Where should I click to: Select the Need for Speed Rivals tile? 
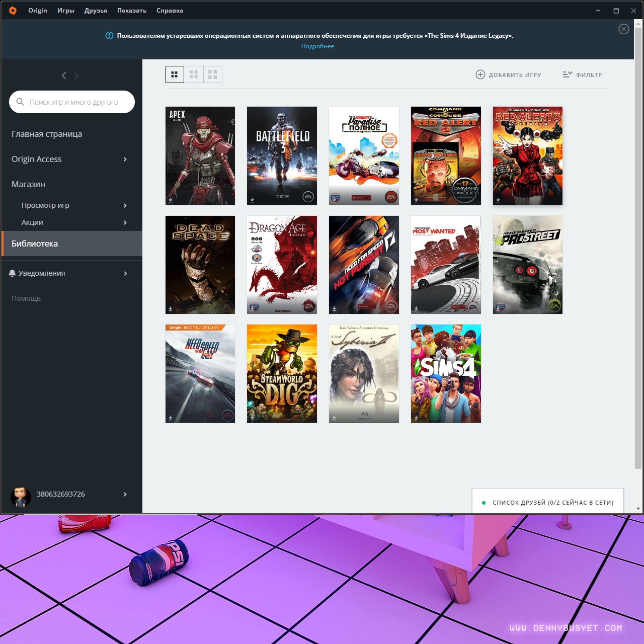click(200, 374)
